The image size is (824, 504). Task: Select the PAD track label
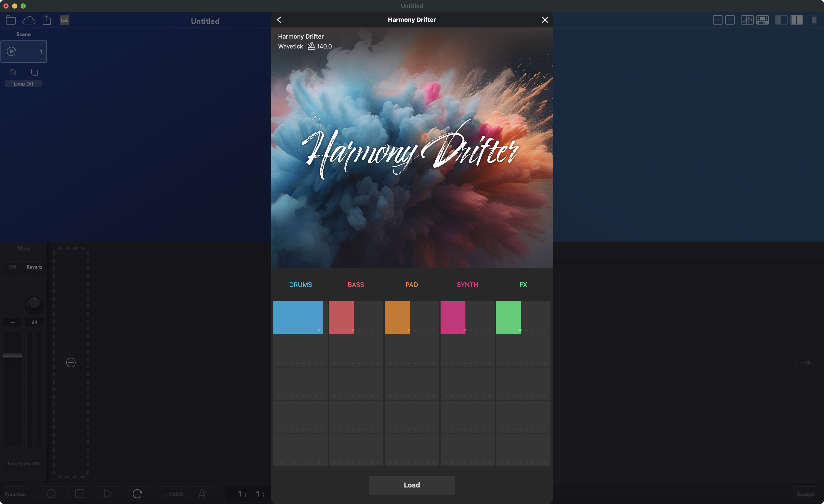click(x=412, y=285)
